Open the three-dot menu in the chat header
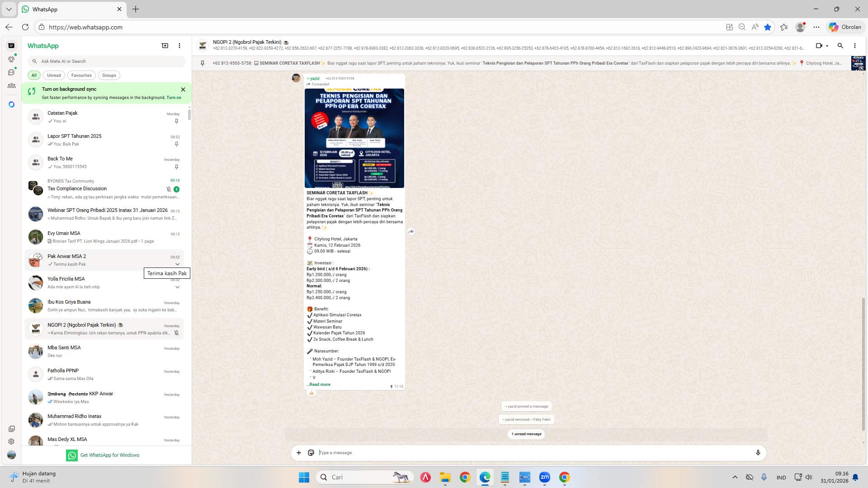The width and height of the screenshot is (868, 488). pyautogui.click(x=854, y=46)
